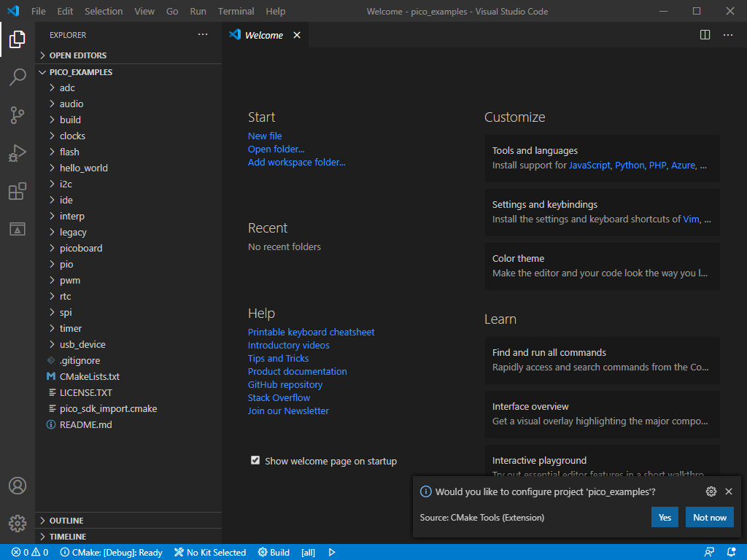This screenshot has width=747, height=560.
Task: Select the Welcome tab
Action: tap(266, 35)
